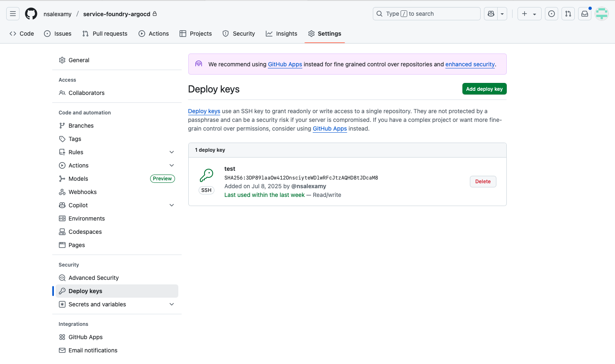The image size is (615, 364).
Task: Expand the Secrets and variables chevron
Action: (x=172, y=304)
